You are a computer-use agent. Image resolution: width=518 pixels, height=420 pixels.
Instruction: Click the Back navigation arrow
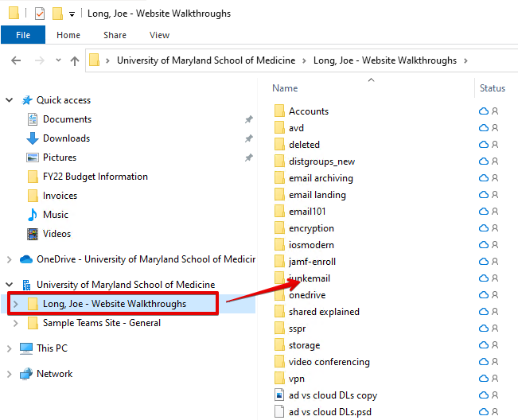coord(16,60)
